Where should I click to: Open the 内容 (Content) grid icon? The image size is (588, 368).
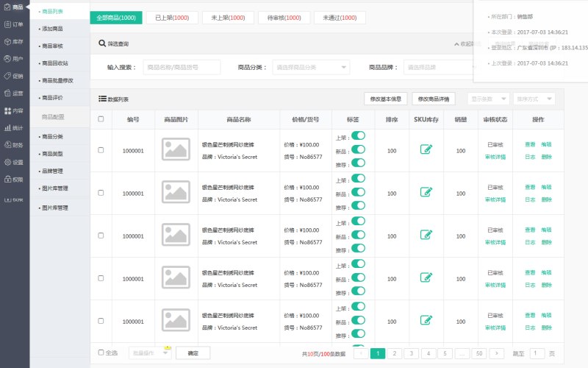click(x=7, y=111)
